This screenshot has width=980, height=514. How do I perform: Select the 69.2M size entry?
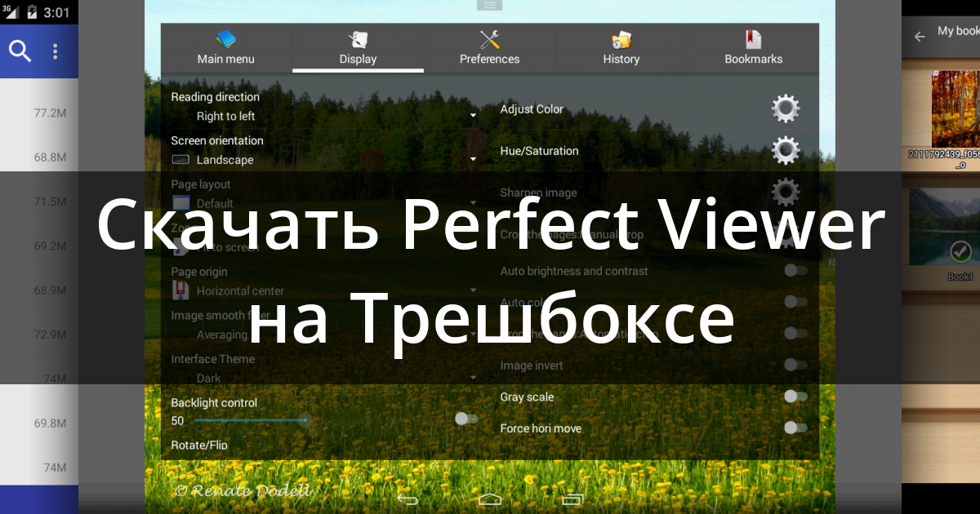[50, 246]
